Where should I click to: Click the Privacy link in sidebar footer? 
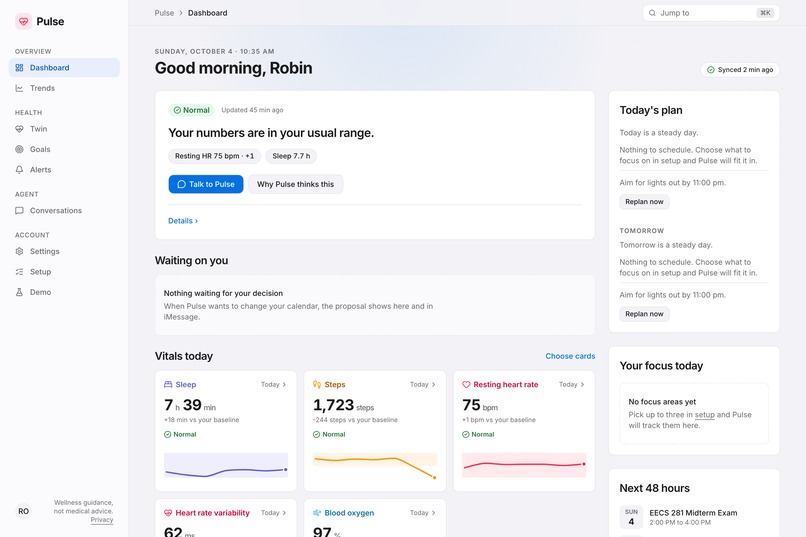pyautogui.click(x=102, y=520)
